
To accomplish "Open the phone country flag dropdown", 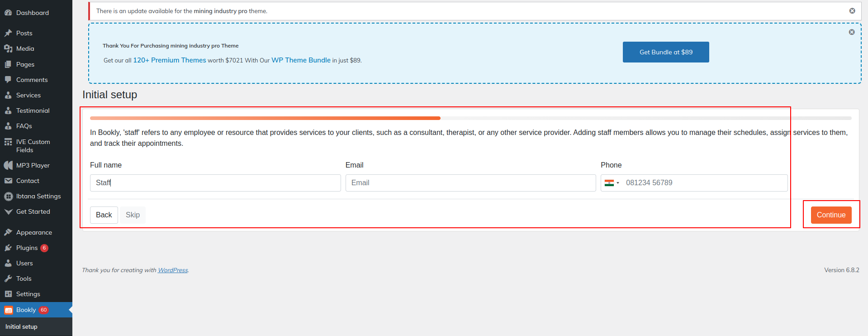I will pos(612,183).
